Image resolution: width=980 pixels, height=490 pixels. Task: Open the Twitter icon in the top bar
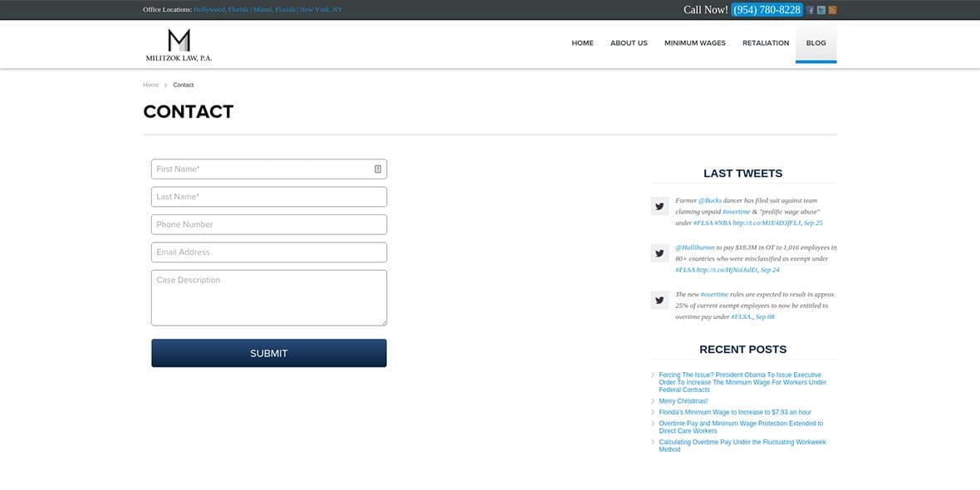(x=821, y=10)
